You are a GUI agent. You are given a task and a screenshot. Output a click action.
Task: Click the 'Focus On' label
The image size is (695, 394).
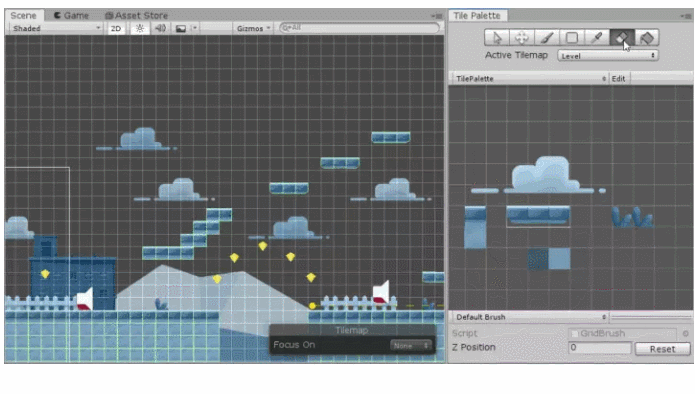(x=294, y=345)
